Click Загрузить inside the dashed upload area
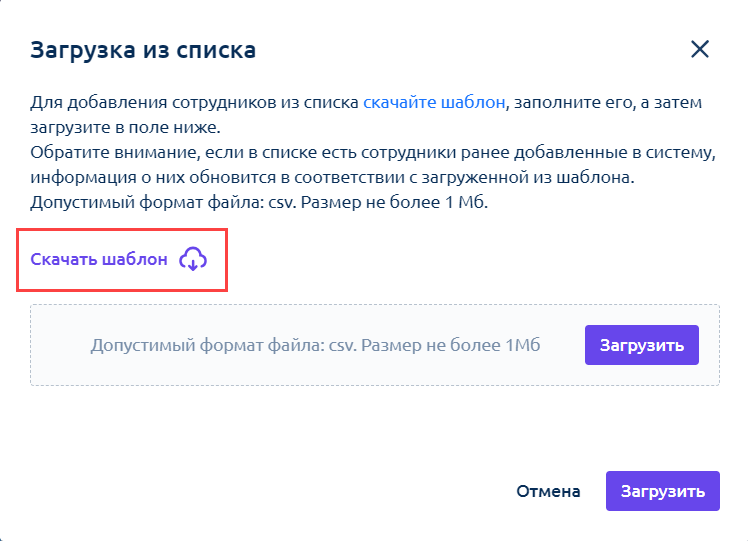 pyautogui.click(x=642, y=345)
